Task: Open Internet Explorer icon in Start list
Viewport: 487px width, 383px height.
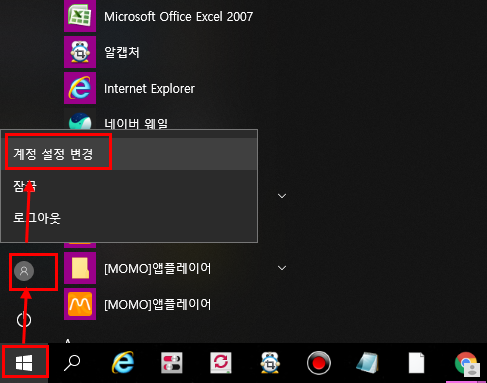Action: (80, 88)
